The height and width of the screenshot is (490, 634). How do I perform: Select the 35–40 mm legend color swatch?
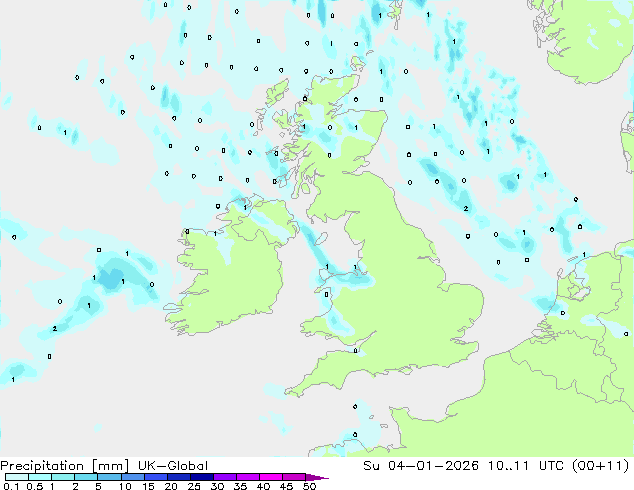(x=247, y=477)
